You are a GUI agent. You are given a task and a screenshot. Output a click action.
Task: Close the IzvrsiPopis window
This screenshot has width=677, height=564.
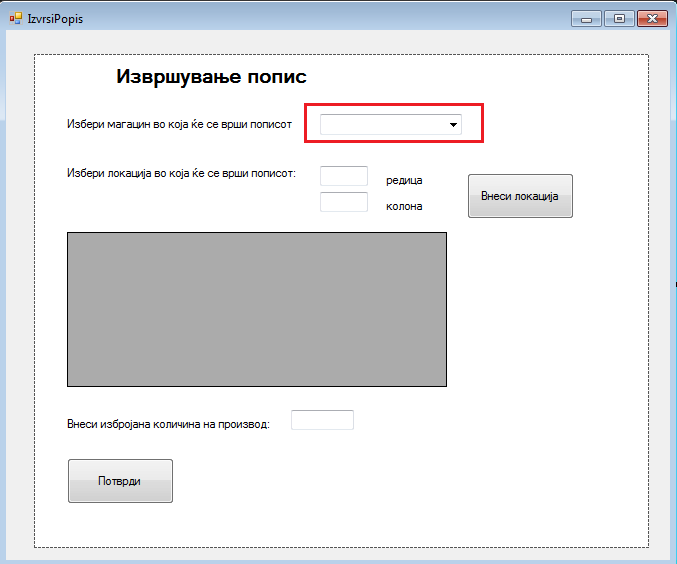[651, 18]
